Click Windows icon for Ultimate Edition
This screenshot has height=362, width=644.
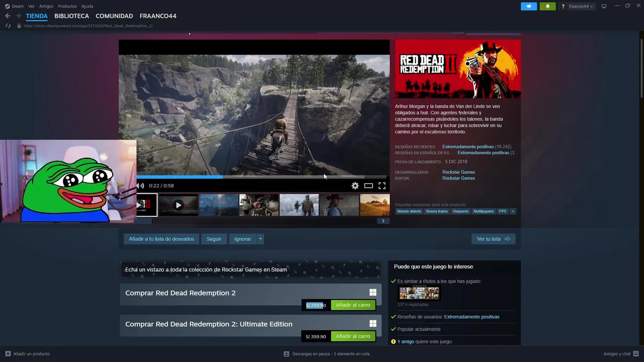373,324
